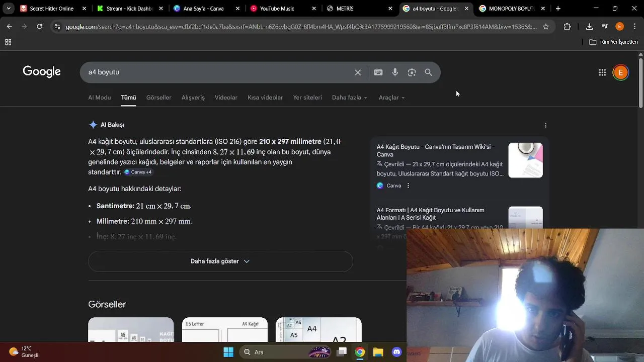Open Chrome from the taskbar
644x362 pixels.
[360, 352]
